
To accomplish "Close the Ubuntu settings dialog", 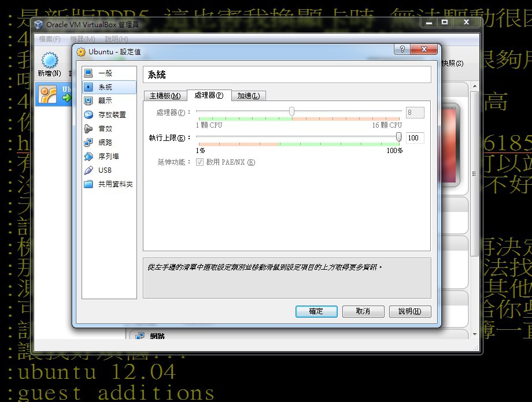I will click(x=424, y=49).
